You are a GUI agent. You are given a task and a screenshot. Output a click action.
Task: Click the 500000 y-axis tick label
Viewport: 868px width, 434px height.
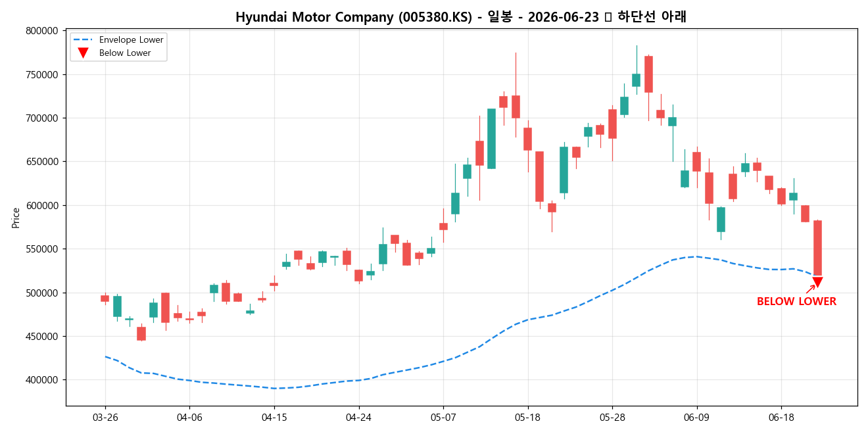click(x=42, y=293)
